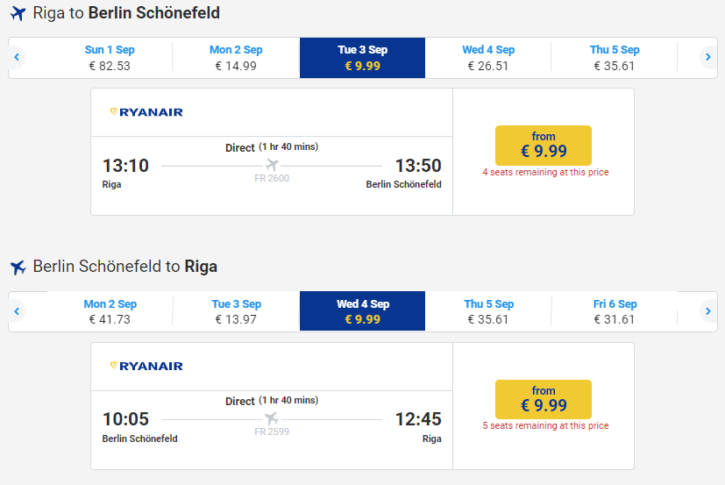Click the outbound next dates right chevron
This screenshot has height=485, width=725.
pyautogui.click(x=708, y=57)
